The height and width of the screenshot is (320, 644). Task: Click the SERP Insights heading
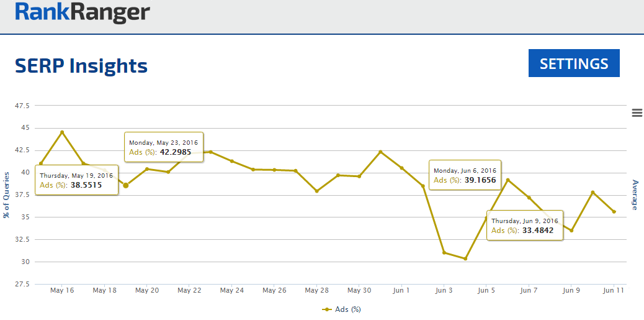(81, 65)
